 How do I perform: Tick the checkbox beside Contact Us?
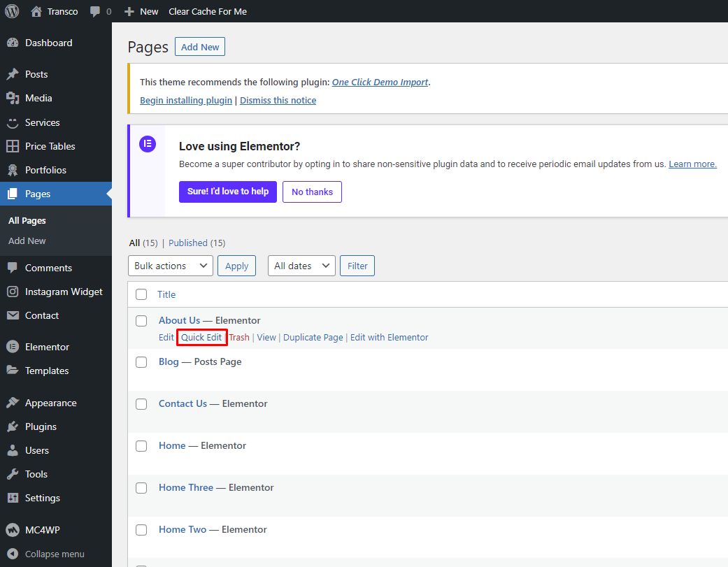click(x=141, y=404)
